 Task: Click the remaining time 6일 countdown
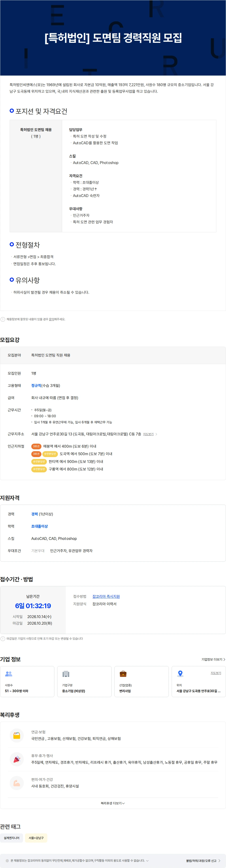[x=33, y=606]
